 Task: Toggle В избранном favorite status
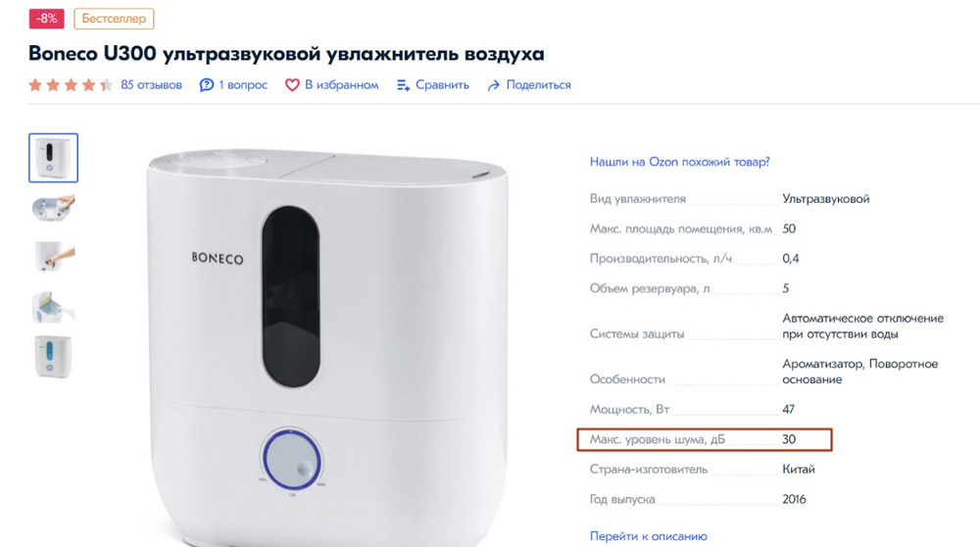(341, 85)
